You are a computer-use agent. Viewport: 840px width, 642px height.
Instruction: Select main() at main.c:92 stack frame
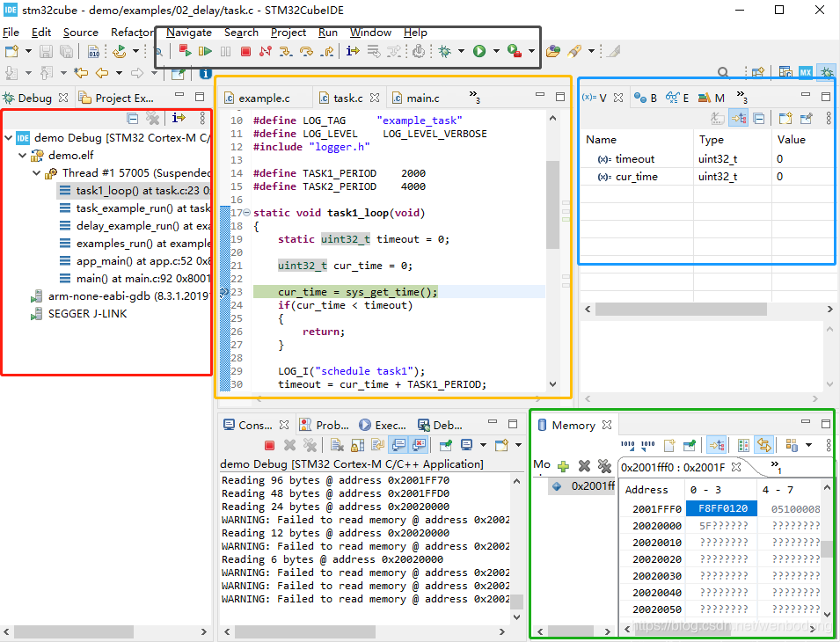(x=135, y=279)
